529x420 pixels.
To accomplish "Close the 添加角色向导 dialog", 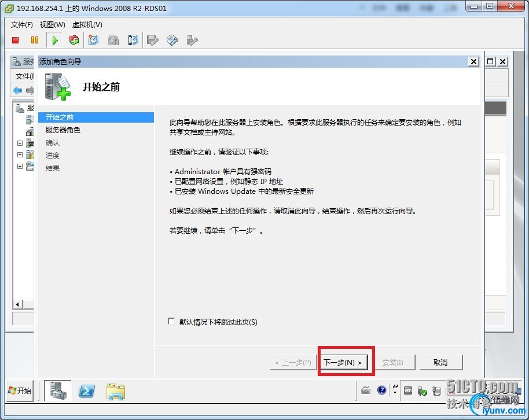I will point(473,61).
